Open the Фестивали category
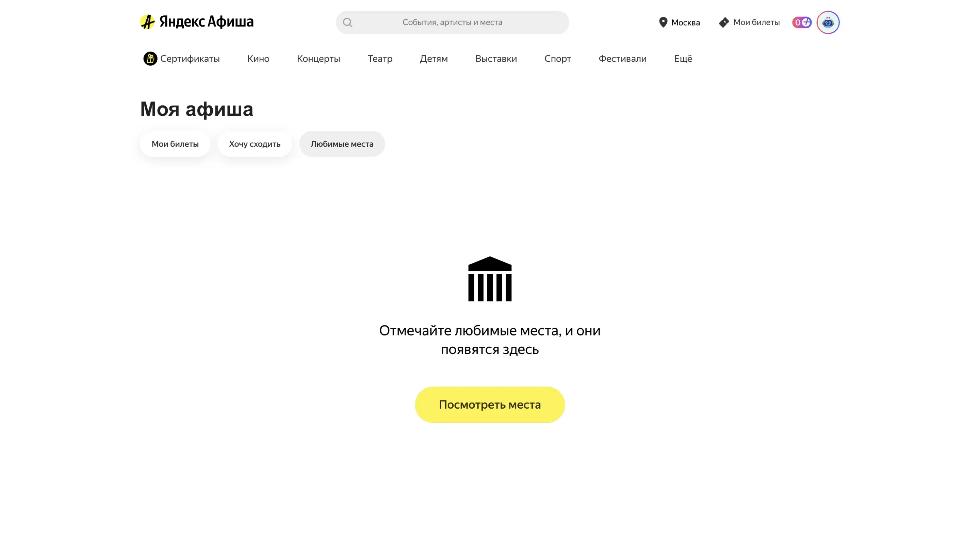Image resolution: width=980 pixels, height=552 pixels. (622, 59)
